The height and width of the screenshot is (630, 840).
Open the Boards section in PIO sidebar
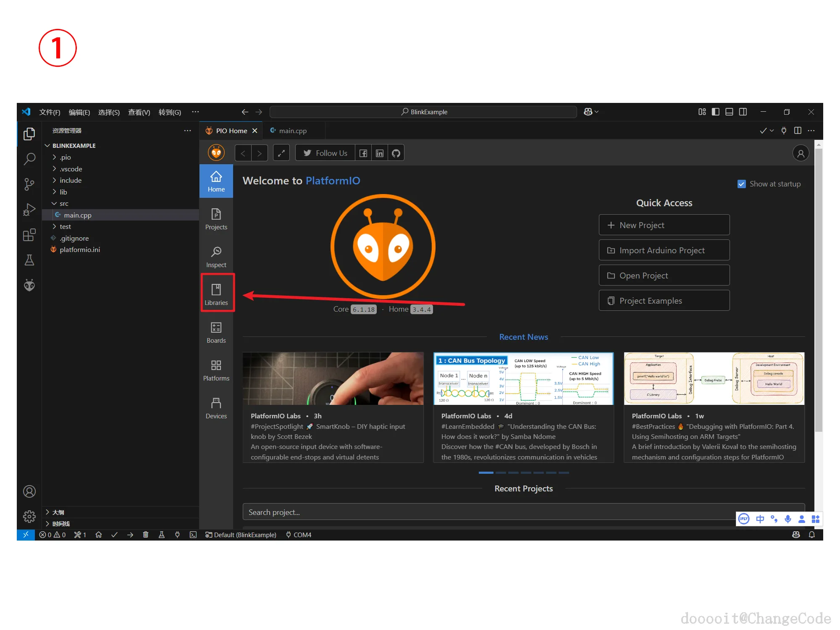(x=216, y=331)
